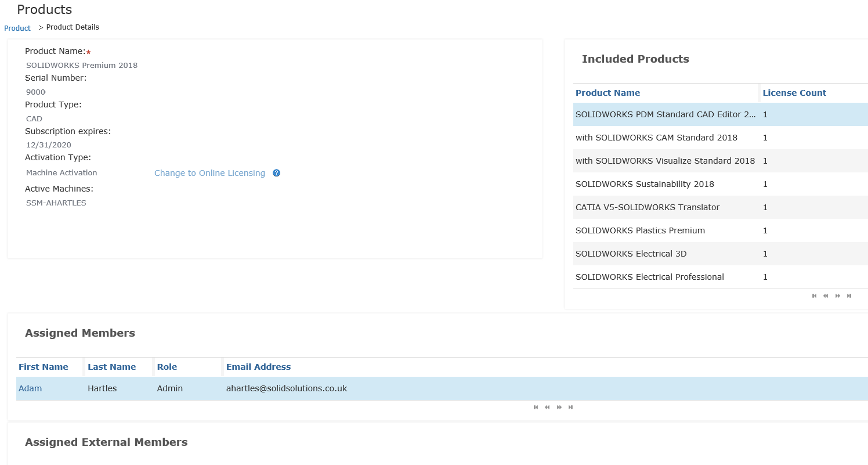Go to next page of Assigned Members
The height and width of the screenshot is (465, 868).
point(559,408)
